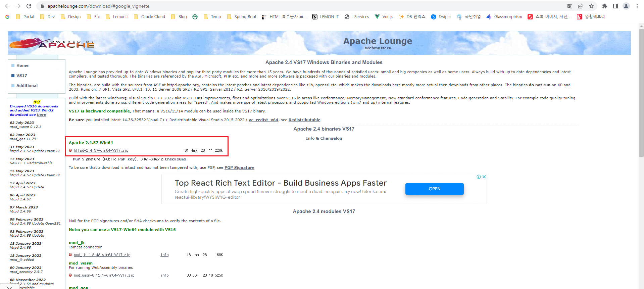The width and height of the screenshot is (644, 289).
Task: Open the Design bookmark folder
Action: point(70,17)
